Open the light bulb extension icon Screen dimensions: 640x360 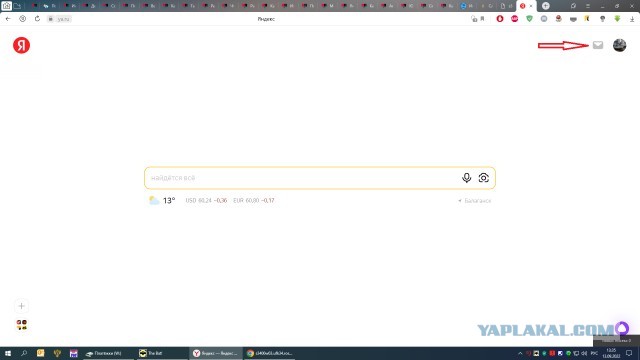coord(602,19)
